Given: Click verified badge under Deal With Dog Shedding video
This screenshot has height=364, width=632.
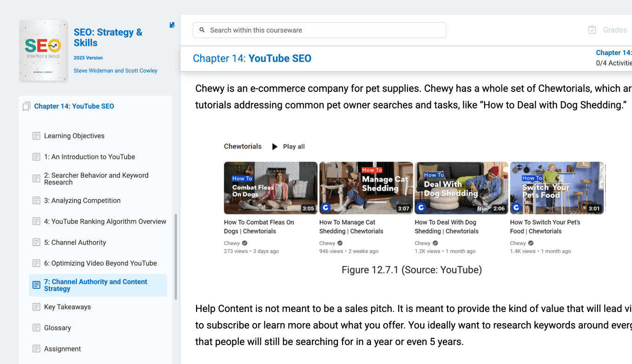Looking at the screenshot, I should 435,243.
